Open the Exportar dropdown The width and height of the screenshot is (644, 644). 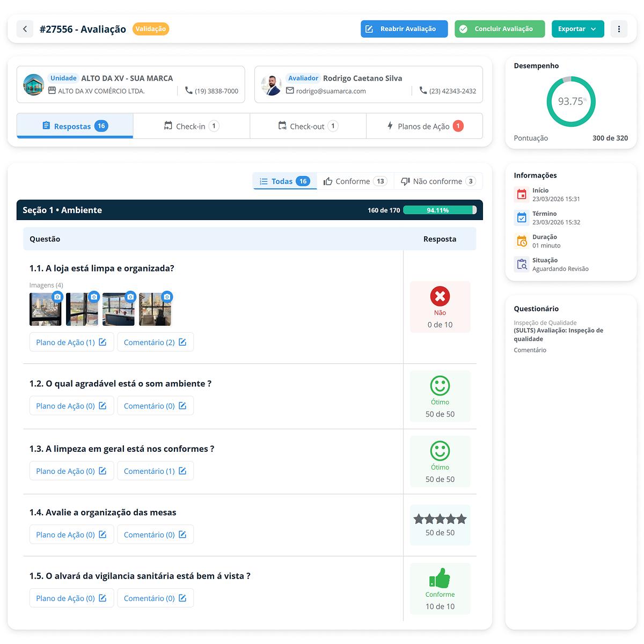pos(578,28)
